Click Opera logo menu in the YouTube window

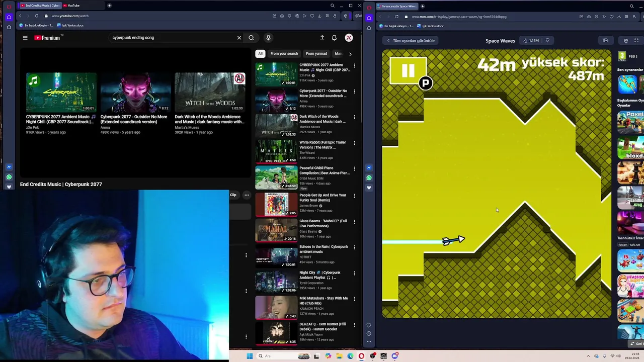pyautogui.click(x=9, y=7)
